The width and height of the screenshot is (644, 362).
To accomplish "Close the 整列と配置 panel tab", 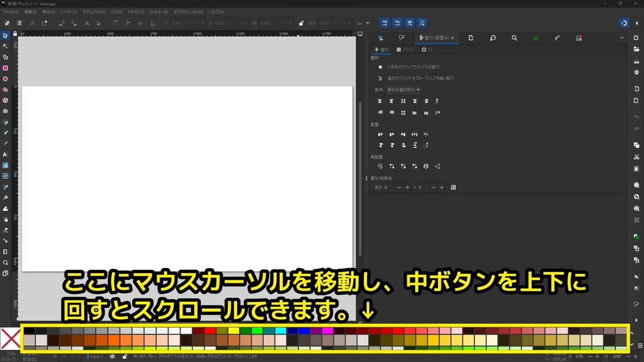I will point(452,38).
